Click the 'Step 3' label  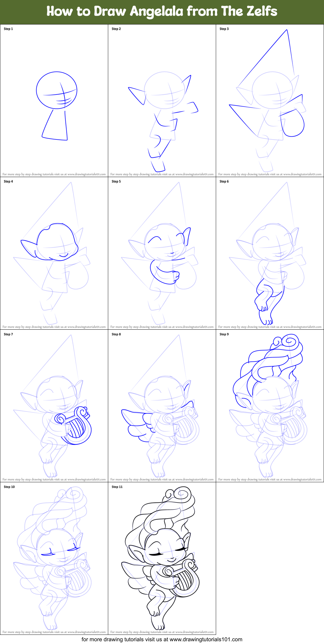click(224, 29)
